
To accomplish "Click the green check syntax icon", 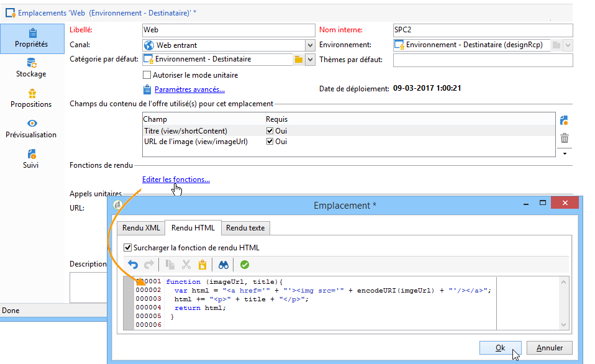I will pos(245,265).
